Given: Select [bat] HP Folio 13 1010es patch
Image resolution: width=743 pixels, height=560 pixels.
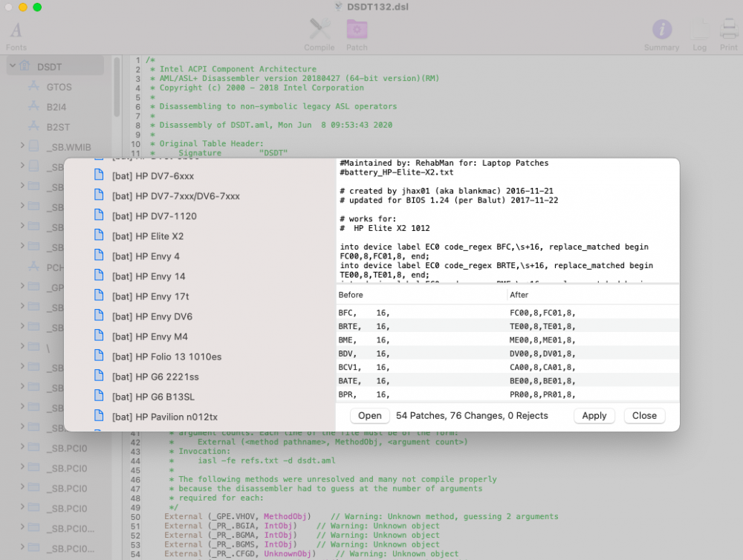Looking at the screenshot, I should (x=166, y=356).
